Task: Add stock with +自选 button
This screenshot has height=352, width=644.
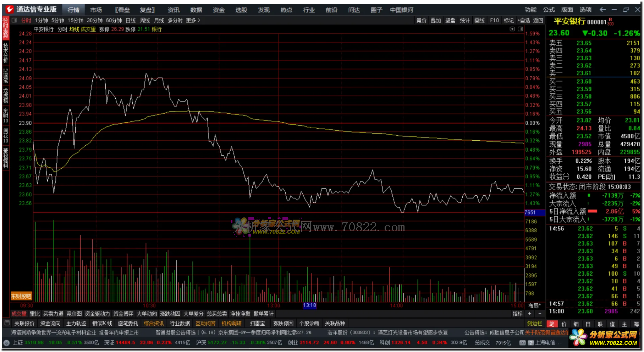Action: coord(524,21)
